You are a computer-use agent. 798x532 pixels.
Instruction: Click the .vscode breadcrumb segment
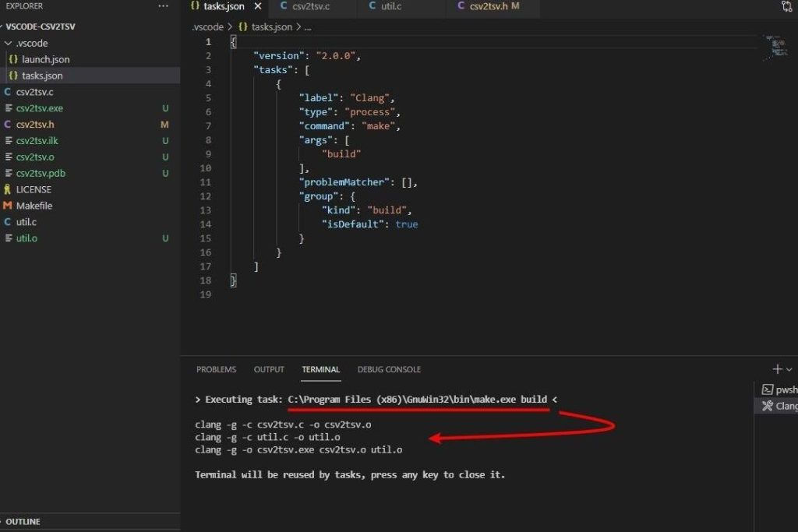tap(208, 26)
